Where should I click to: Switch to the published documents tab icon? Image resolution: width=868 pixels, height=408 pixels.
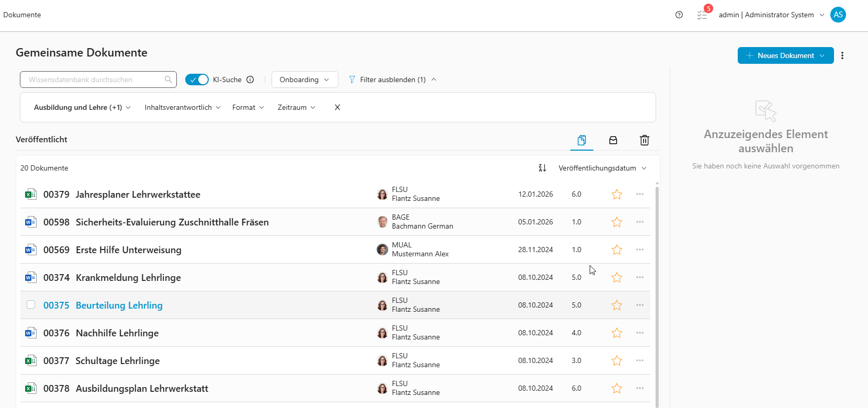point(582,140)
